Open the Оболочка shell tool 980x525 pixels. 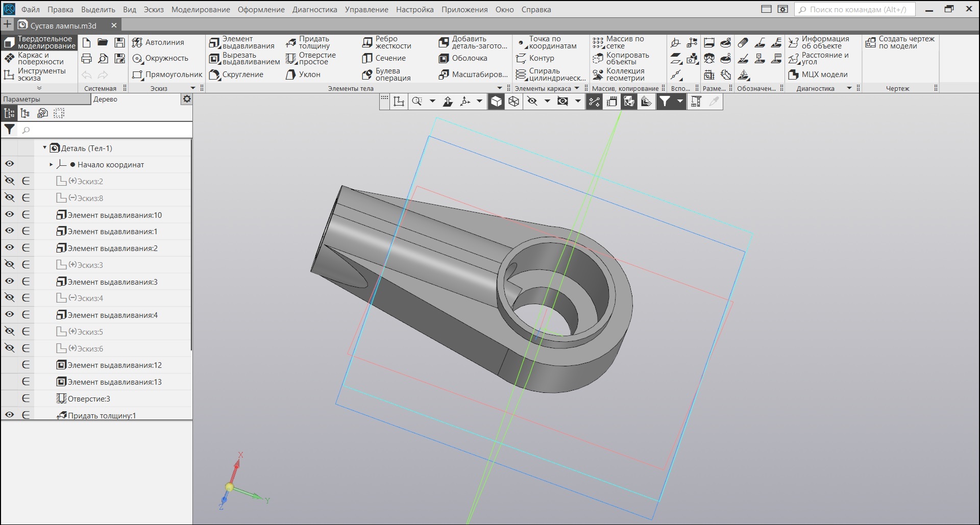463,58
